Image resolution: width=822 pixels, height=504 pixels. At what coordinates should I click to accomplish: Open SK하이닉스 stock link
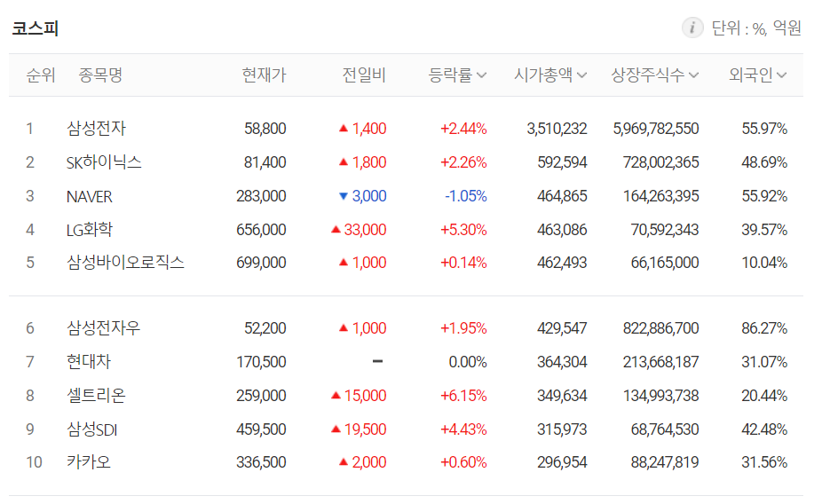coord(104,162)
